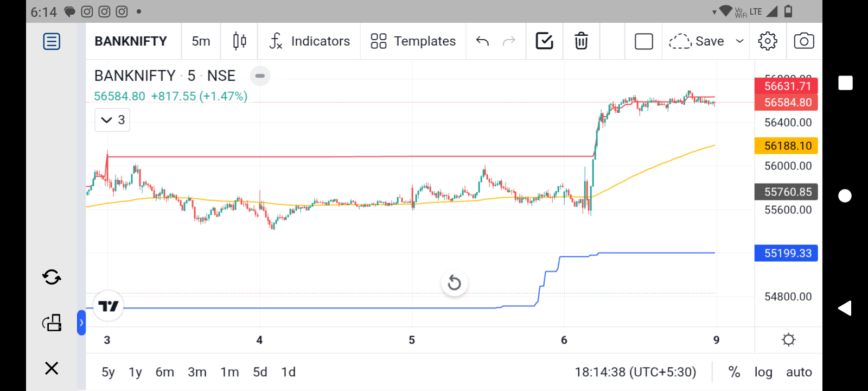
Task: Change the 5m time interval
Action: (x=201, y=41)
